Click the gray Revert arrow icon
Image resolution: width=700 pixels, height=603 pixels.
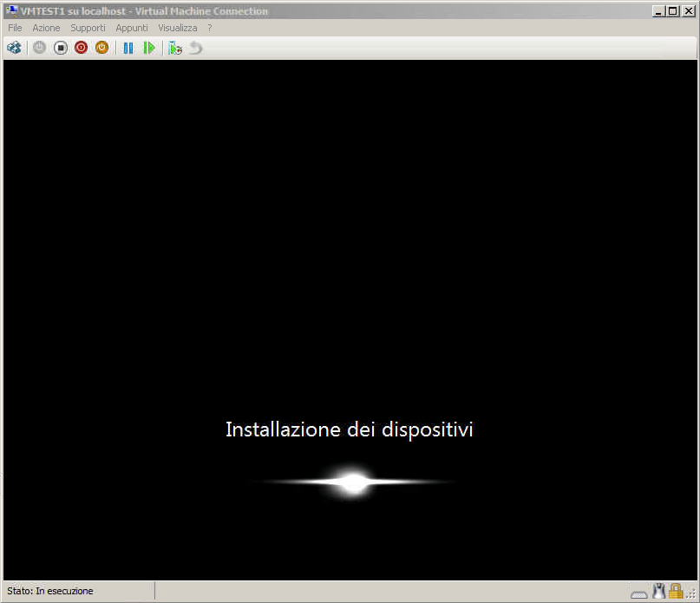195,48
